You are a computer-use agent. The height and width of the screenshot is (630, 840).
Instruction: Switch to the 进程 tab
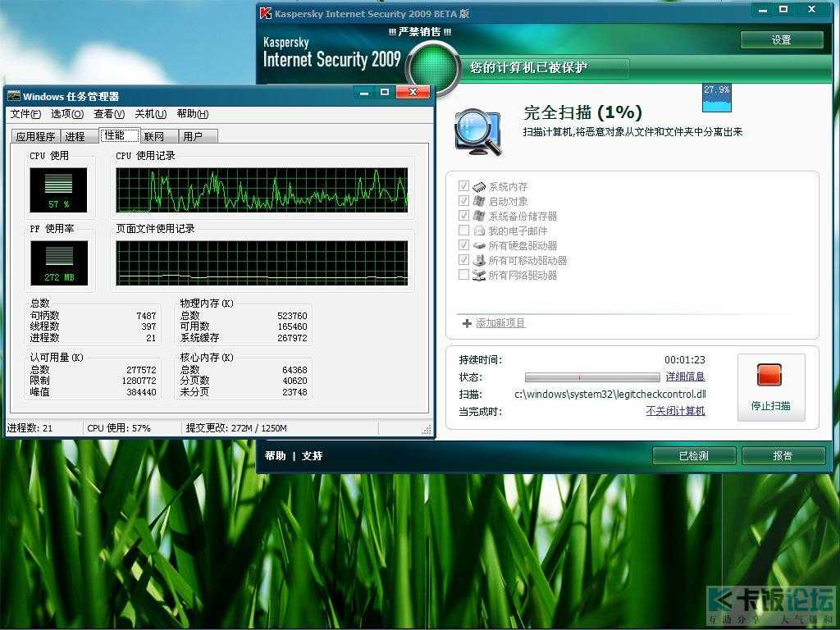(x=80, y=137)
